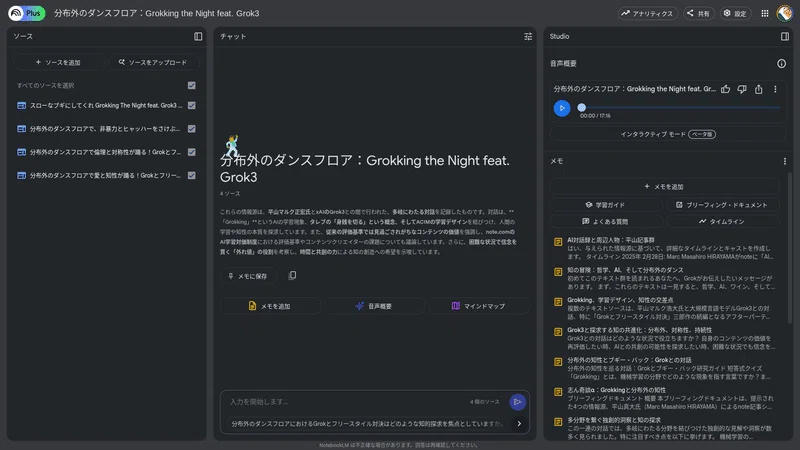The height and width of the screenshot is (450, 800).
Task: Click the audio progress slider handle
Action: (581, 108)
